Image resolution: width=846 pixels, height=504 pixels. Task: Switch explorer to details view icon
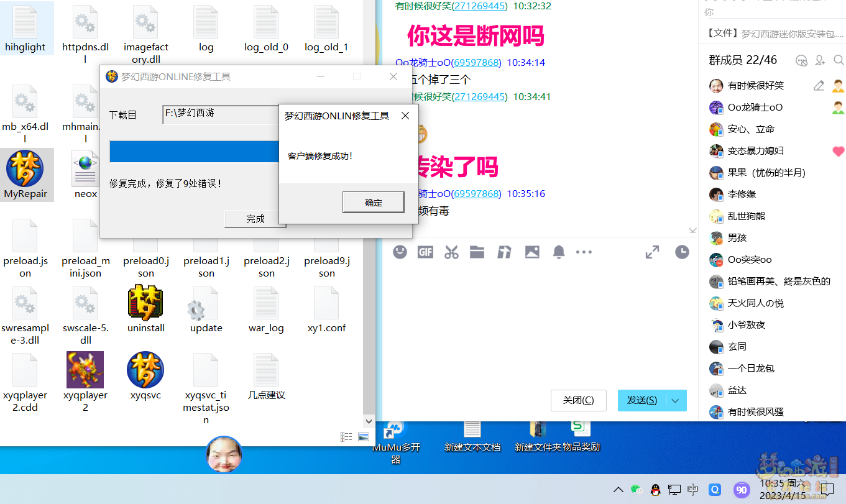coord(346,438)
